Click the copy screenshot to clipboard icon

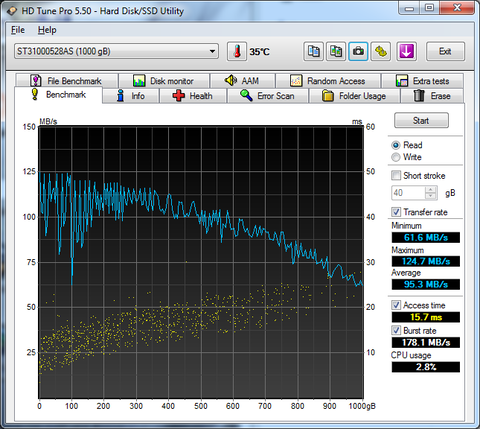tap(336, 51)
